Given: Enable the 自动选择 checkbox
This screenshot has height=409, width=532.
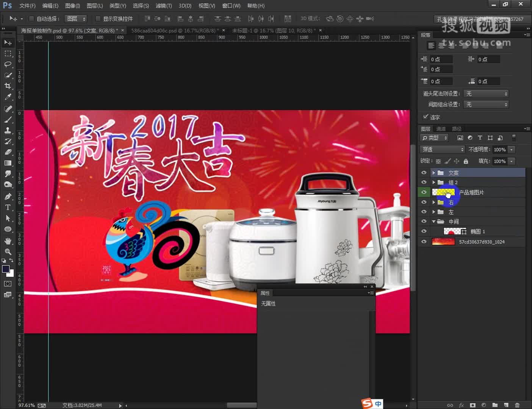Looking at the screenshot, I should [32, 19].
